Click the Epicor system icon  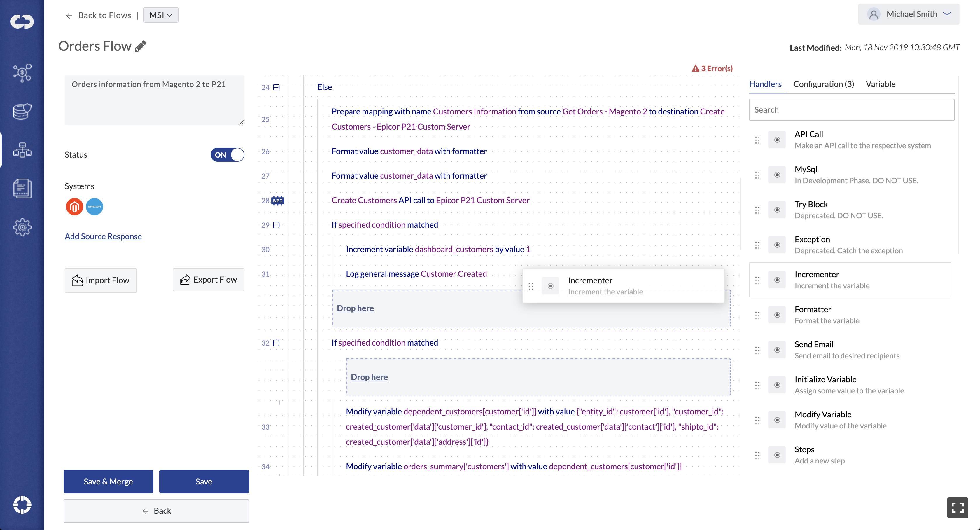tap(94, 207)
